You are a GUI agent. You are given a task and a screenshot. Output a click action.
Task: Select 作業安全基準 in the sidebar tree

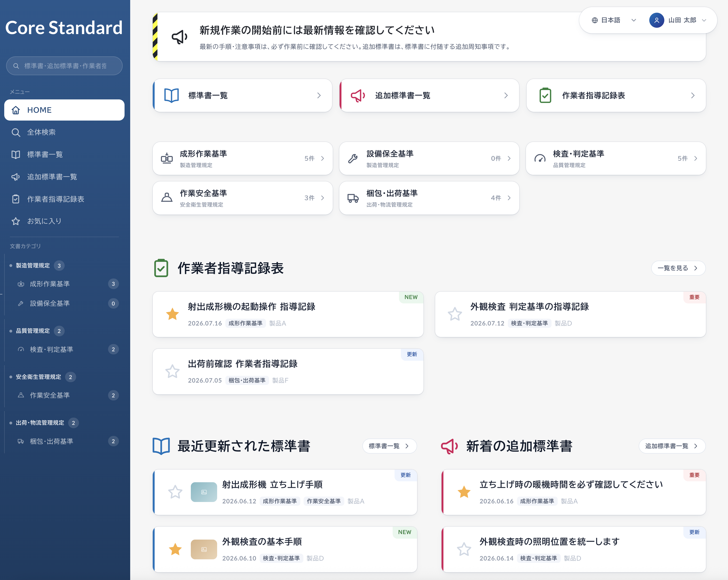tap(67, 395)
